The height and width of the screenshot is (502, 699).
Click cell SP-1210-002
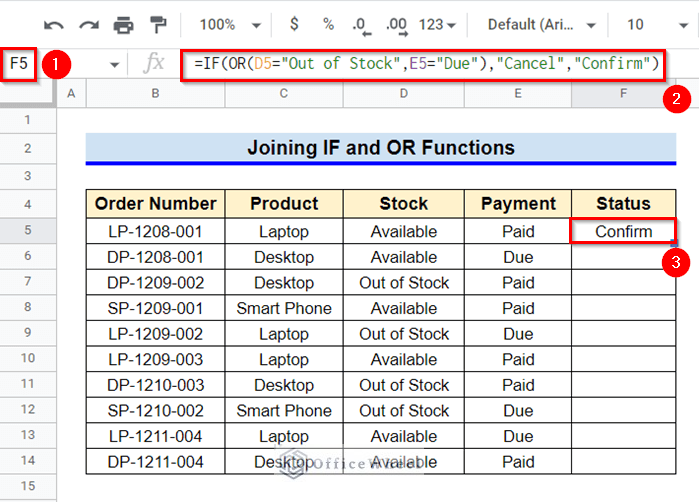coord(156,411)
